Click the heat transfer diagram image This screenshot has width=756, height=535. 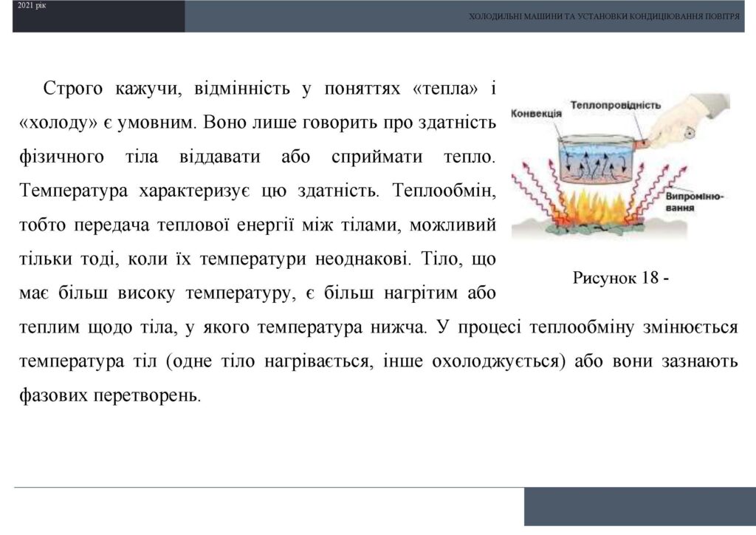click(x=621, y=168)
